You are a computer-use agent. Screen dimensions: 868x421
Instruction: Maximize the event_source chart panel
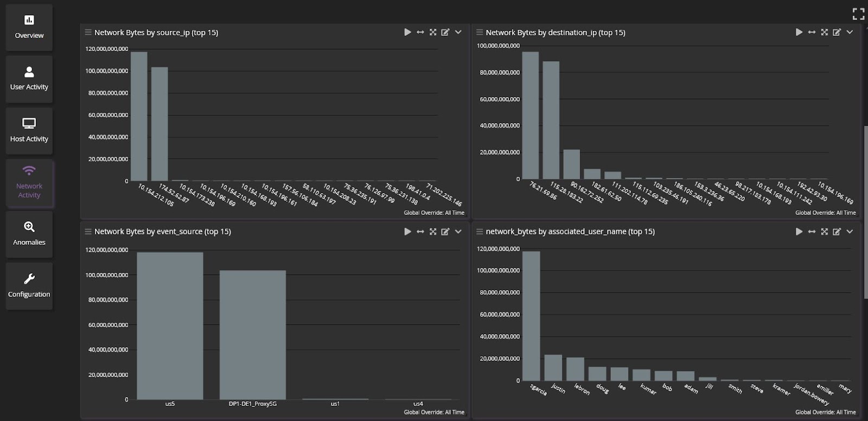tap(433, 232)
